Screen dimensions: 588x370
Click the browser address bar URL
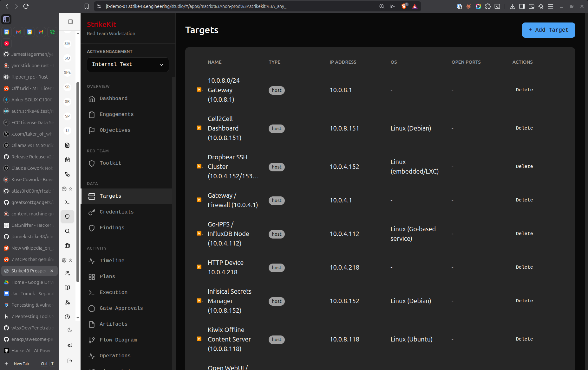pos(196,6)
